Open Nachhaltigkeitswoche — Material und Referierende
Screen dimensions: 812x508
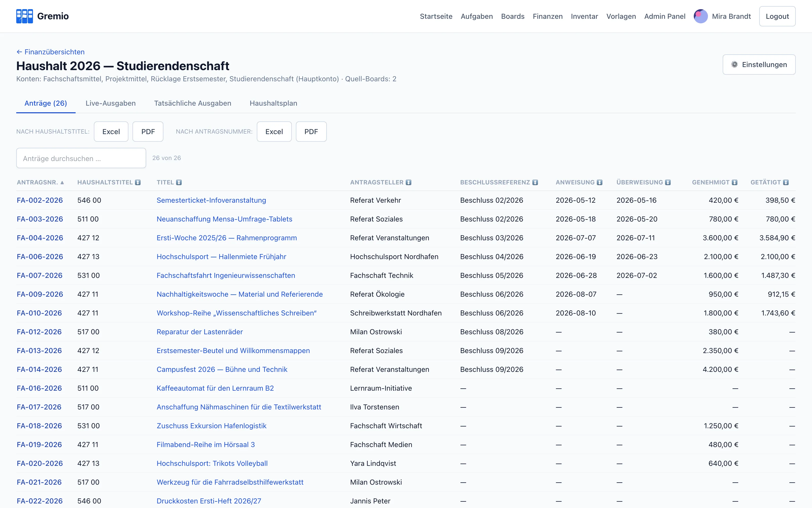(x=240, y=294)
